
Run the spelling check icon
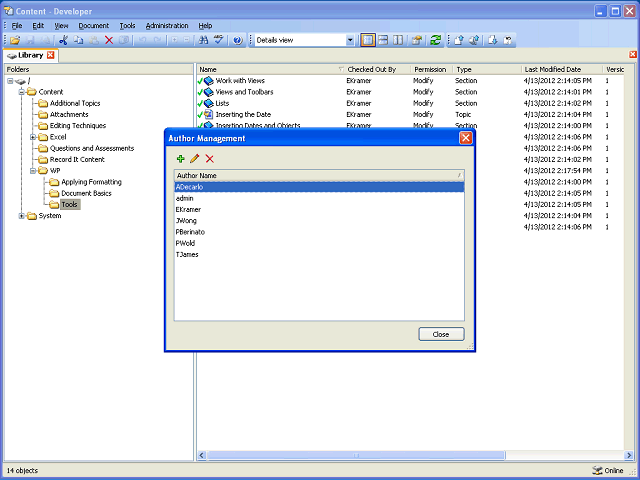(x=218, y=40)
